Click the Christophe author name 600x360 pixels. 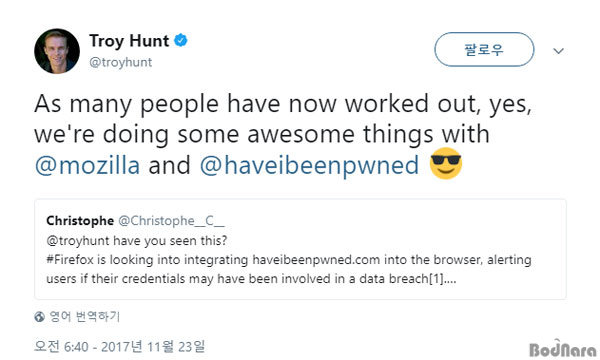click(80, 221)
